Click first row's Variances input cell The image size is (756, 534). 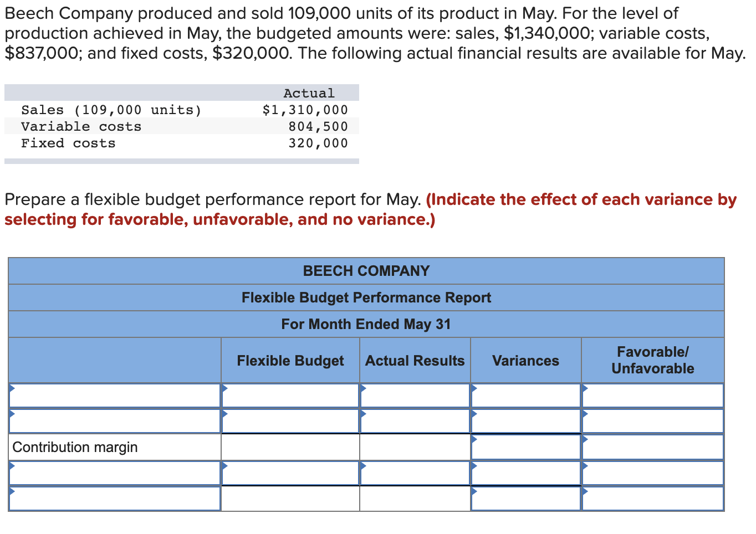(526, 396)
